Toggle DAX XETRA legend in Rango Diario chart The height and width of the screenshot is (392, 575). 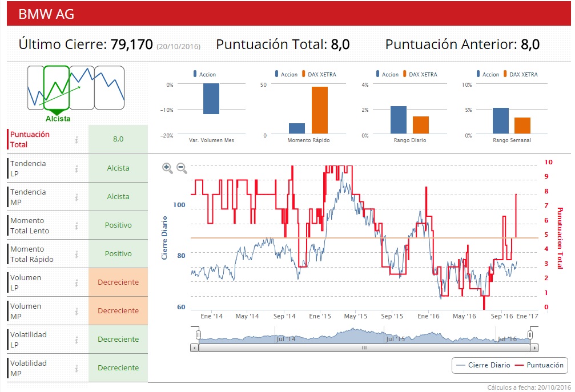420,74
